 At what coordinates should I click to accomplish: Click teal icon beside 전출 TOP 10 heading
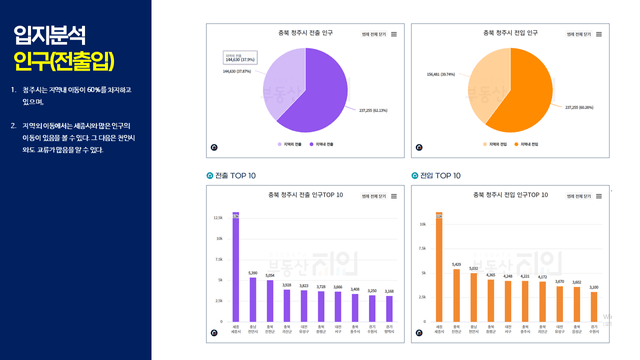[210, 176]
